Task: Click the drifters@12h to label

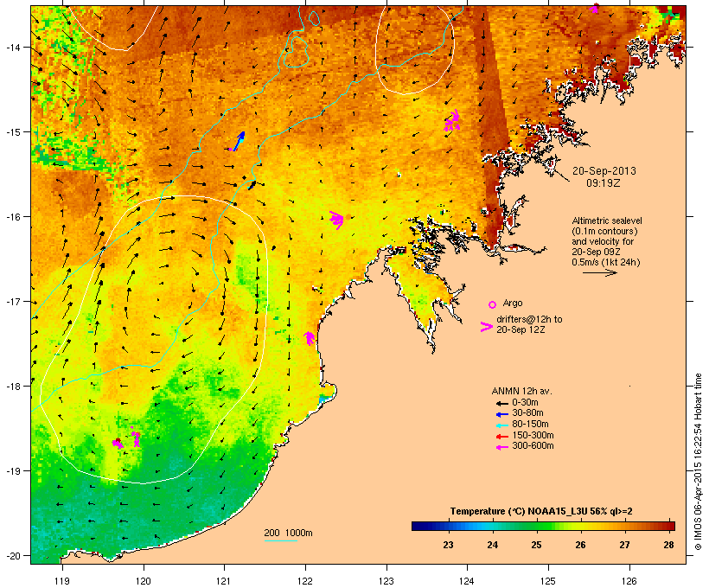Action: tap(529, 319)
